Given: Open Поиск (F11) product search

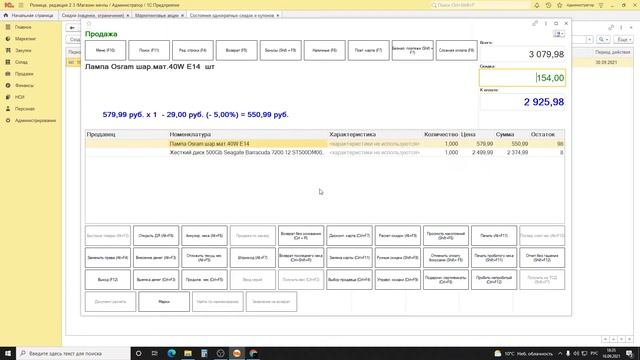Looking at the screenshot, I should [149, 50].
